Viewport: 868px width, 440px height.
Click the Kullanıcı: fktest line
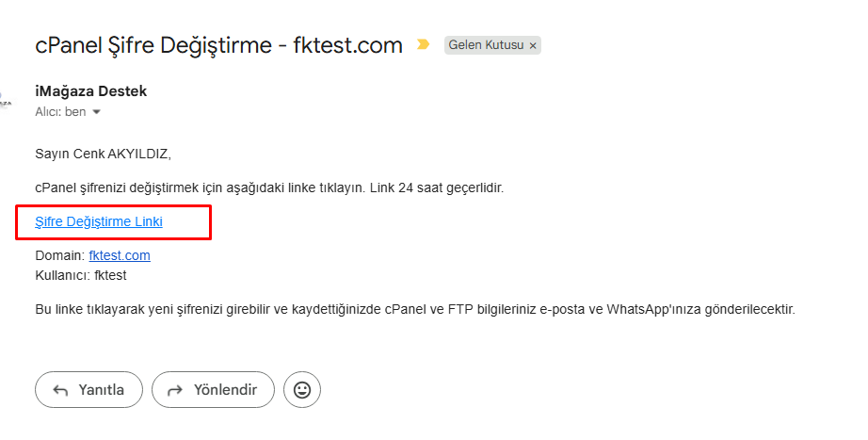click(80, 275)
